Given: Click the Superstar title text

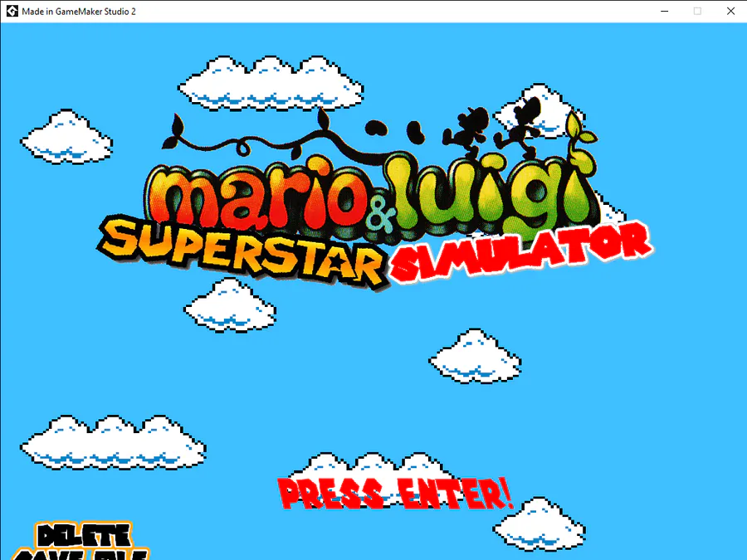Looking at the screenshot, I should pos(242,252).
